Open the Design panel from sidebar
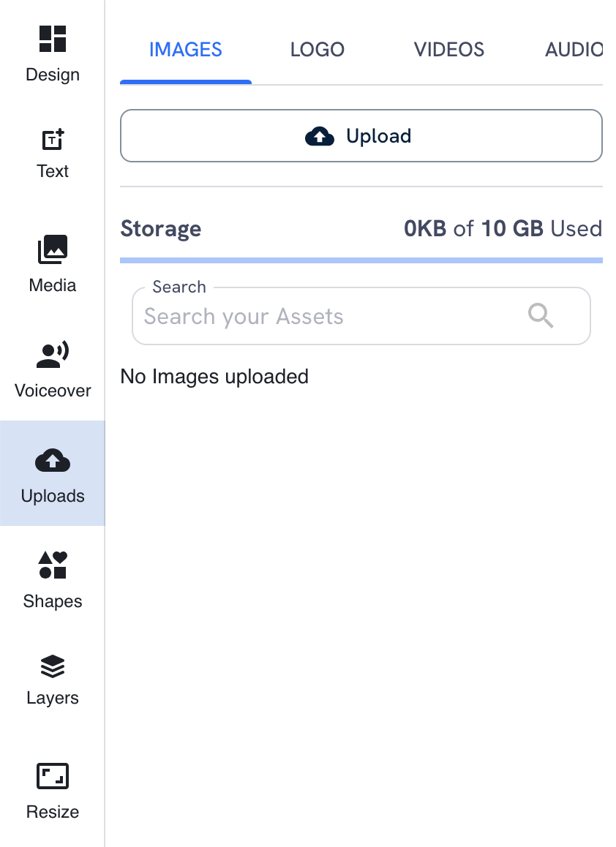 click(x=52, y=51)
